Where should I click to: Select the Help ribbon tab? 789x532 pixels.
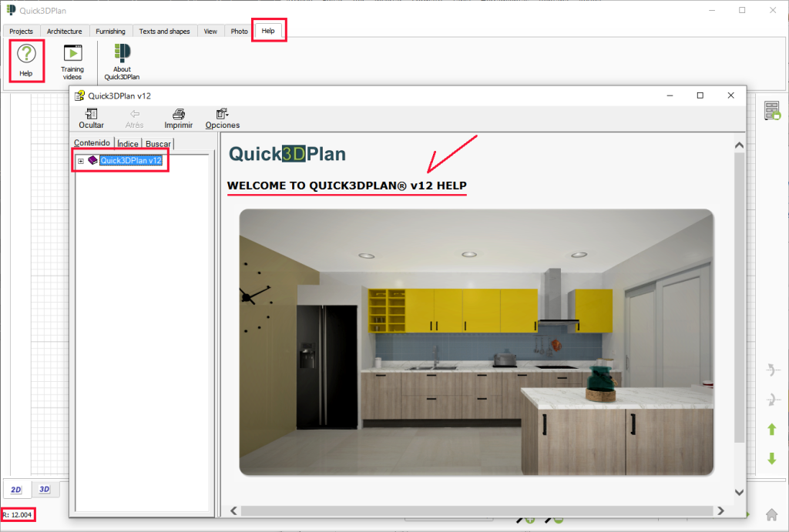pos(268,31)
